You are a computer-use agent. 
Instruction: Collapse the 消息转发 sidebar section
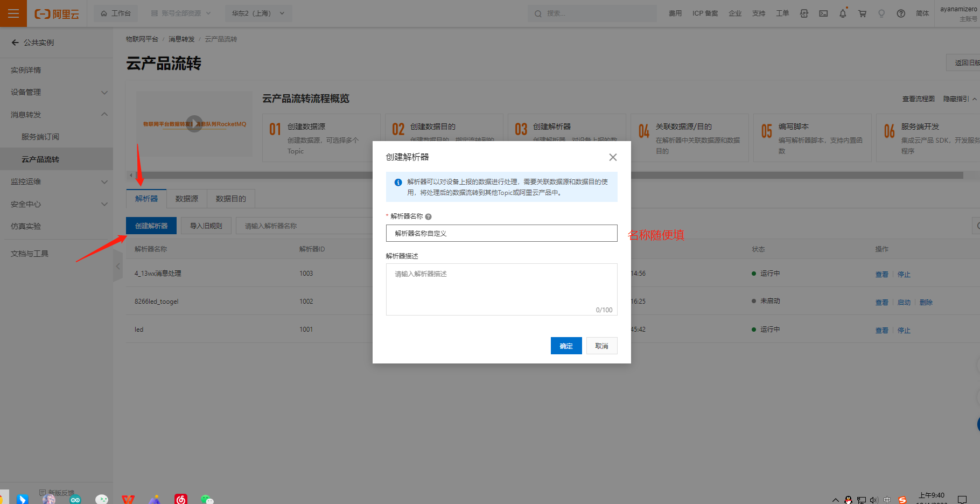pos(104,115)
